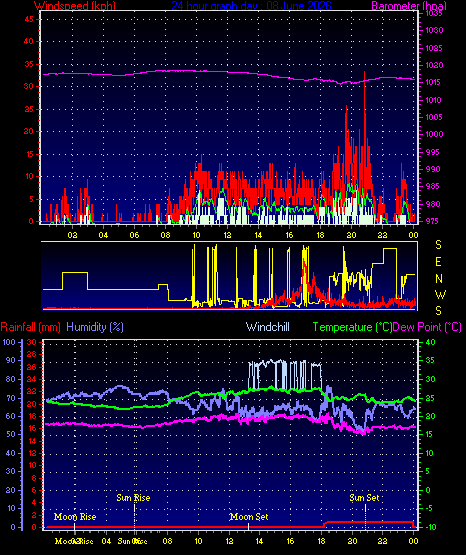
Task: Select the Windchill legend label
Action: pyautogui.click(x=267, y=327)
